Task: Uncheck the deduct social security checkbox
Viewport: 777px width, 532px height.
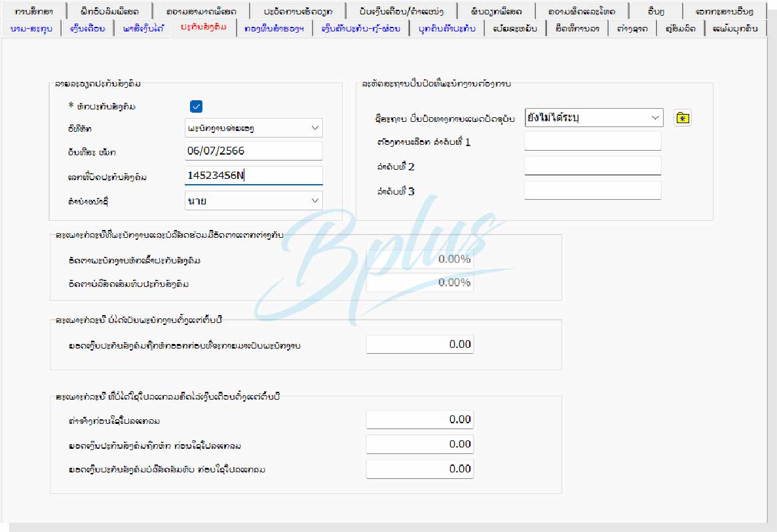Action: point(196,107)
